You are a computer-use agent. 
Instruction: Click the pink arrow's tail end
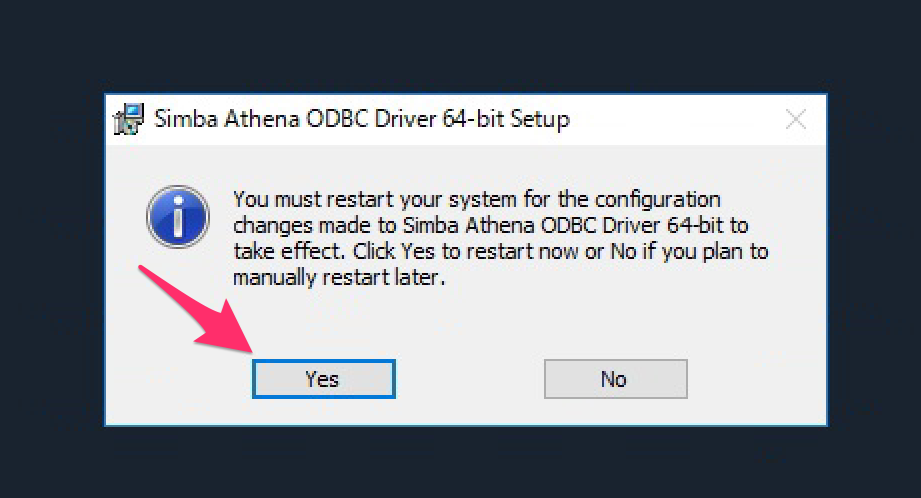coord(143,272)
